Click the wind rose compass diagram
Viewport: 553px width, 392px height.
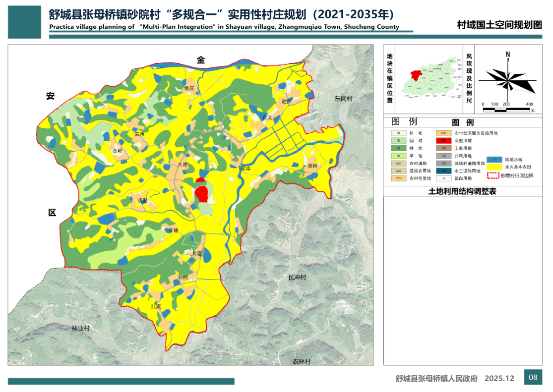[508, 78]
